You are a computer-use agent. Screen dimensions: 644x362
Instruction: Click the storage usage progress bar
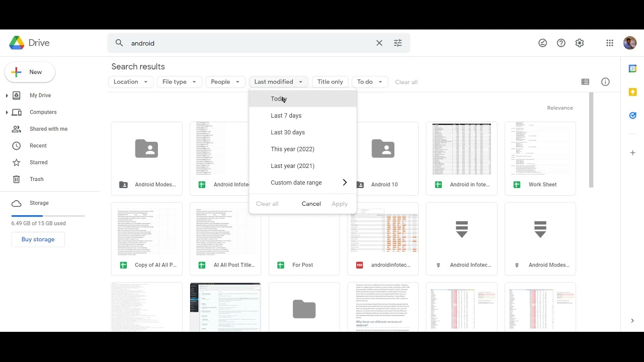[x=48, y=216]
